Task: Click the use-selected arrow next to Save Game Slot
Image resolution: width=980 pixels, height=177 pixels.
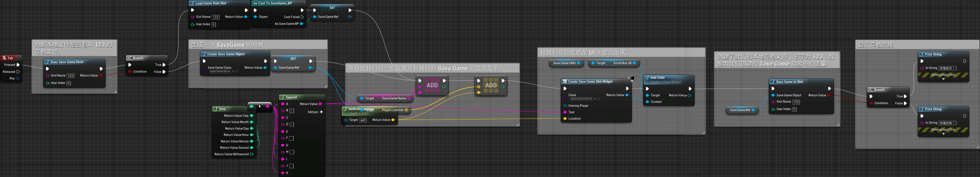Action: pos(595,99)
